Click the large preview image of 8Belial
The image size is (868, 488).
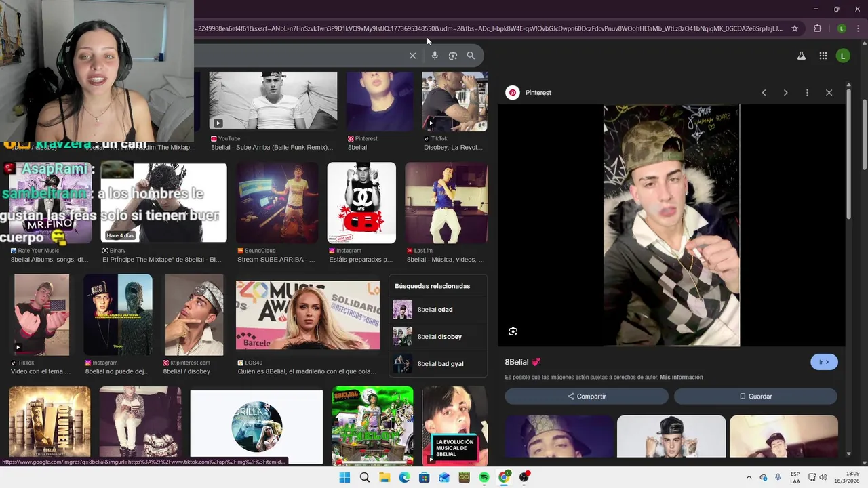671,226
